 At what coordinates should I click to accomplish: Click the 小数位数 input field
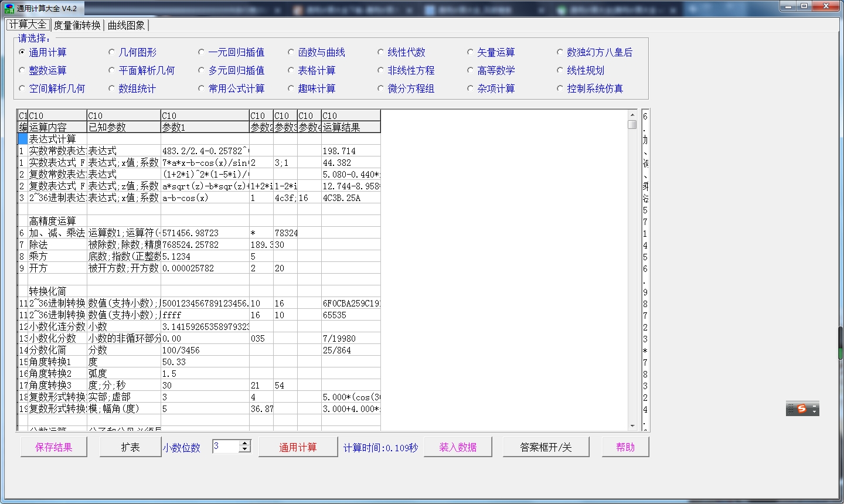pyautogui.click(x=226, y=447)
